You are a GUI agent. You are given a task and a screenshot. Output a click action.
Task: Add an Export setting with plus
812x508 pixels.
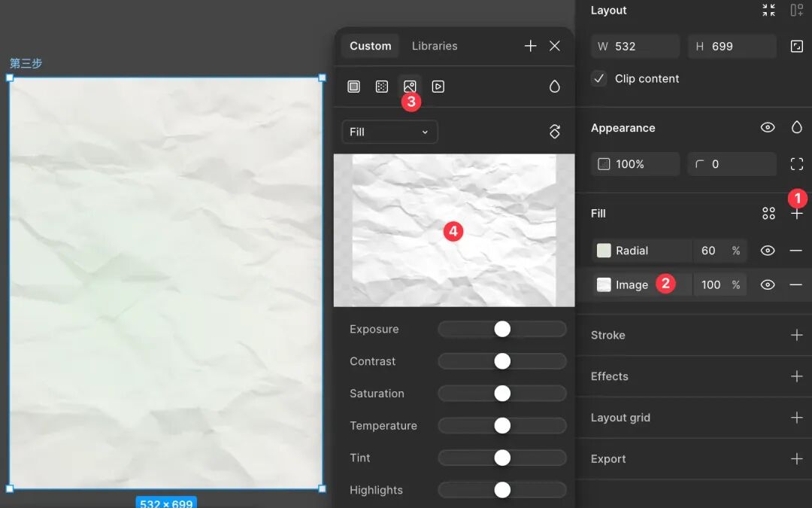pyautogui.click(x=797, y=459)
